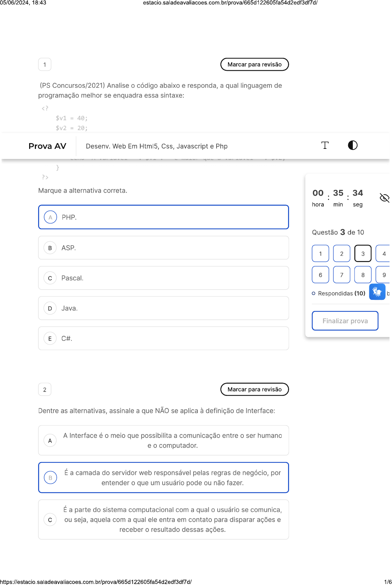Viewport: 392px width, 585px height.
Task: Pick option E C# answer
Action: pyautogui.click(x=163, y=338)
